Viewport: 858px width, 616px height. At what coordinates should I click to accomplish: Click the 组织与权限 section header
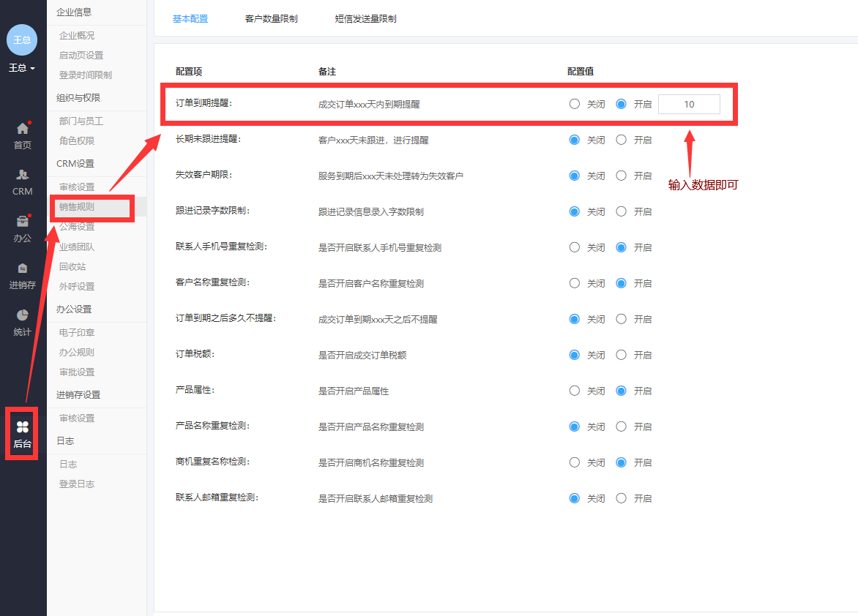[78, 98]
